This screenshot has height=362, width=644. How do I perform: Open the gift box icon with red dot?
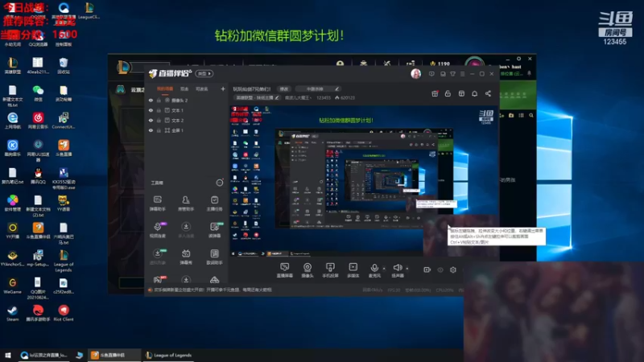435,93
